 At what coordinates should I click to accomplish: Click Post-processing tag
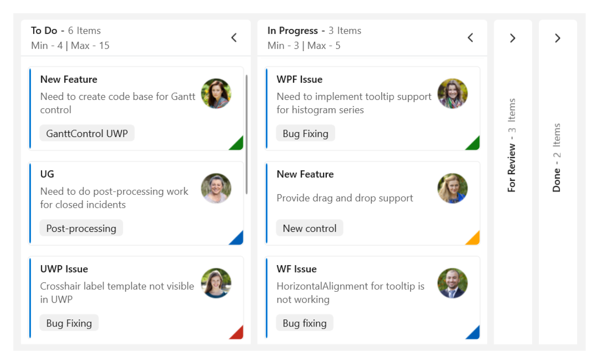[81, 228]
